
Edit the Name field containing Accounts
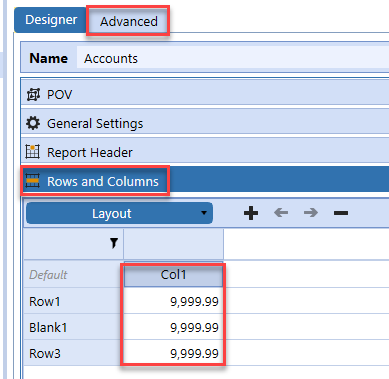(233, 58)
